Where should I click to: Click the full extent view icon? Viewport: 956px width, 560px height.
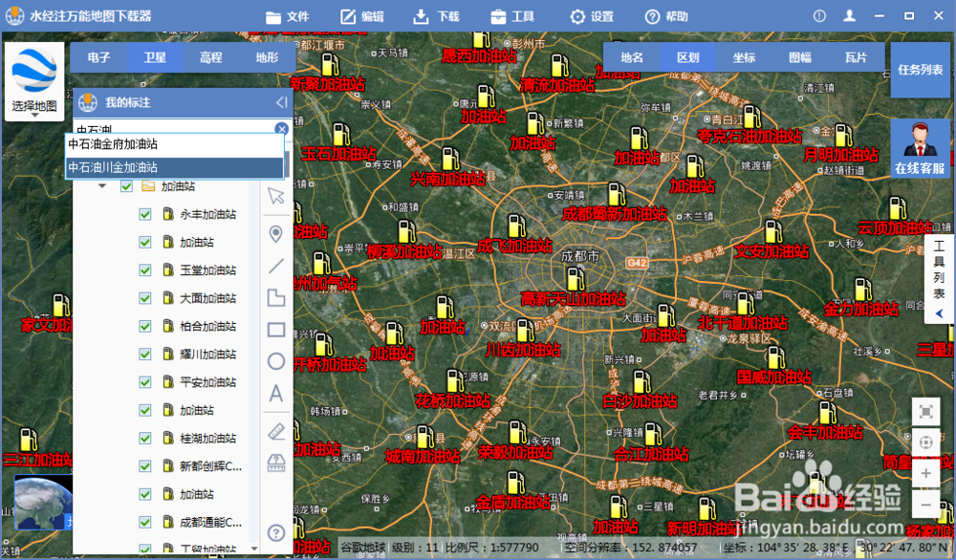pyautogui.click(x=925, y=412)
